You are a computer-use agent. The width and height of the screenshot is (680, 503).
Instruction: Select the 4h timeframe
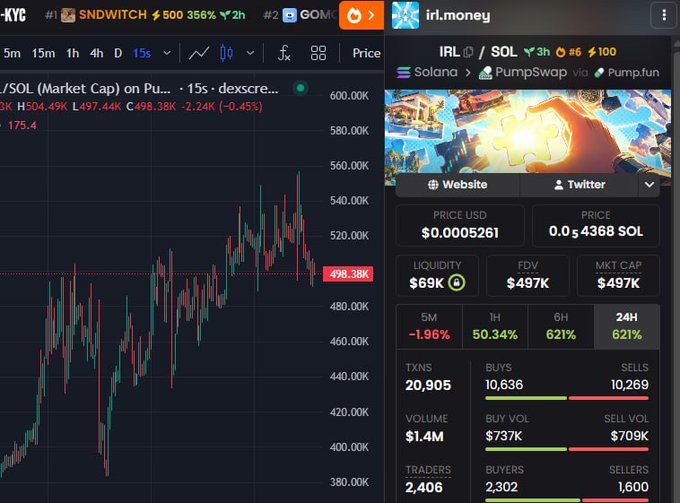click(x=96, y=53)
